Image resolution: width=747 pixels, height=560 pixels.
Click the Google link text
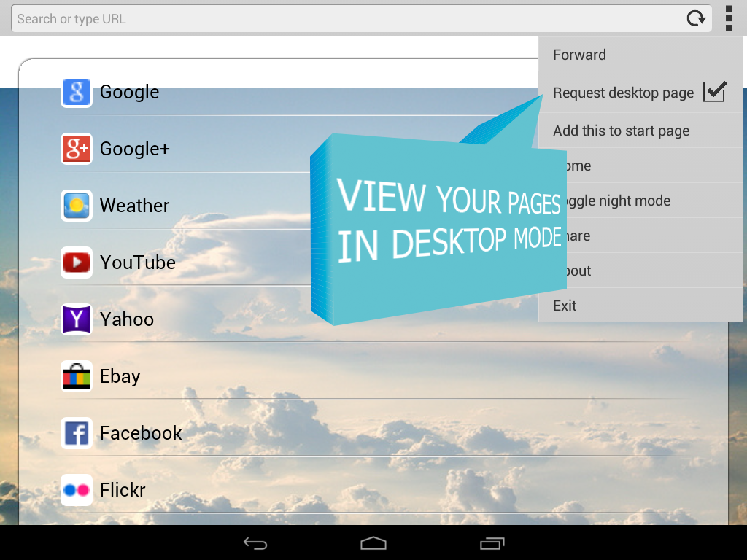[129, 92]
